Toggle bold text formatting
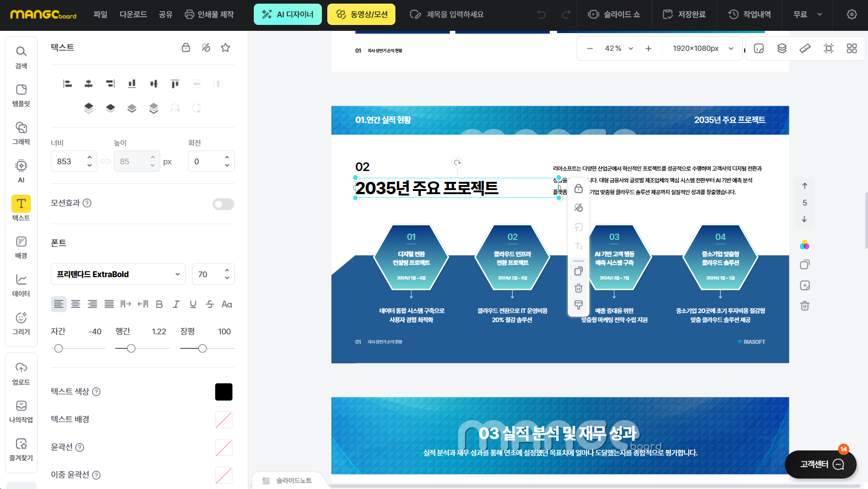Image resolution: width=868 pixels, height=489 pixels. point(159,304)
